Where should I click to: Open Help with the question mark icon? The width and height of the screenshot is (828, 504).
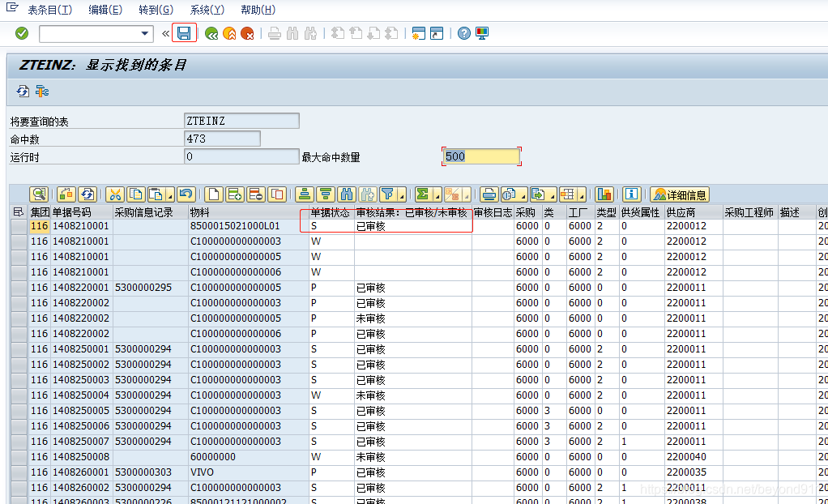(463, 33)
